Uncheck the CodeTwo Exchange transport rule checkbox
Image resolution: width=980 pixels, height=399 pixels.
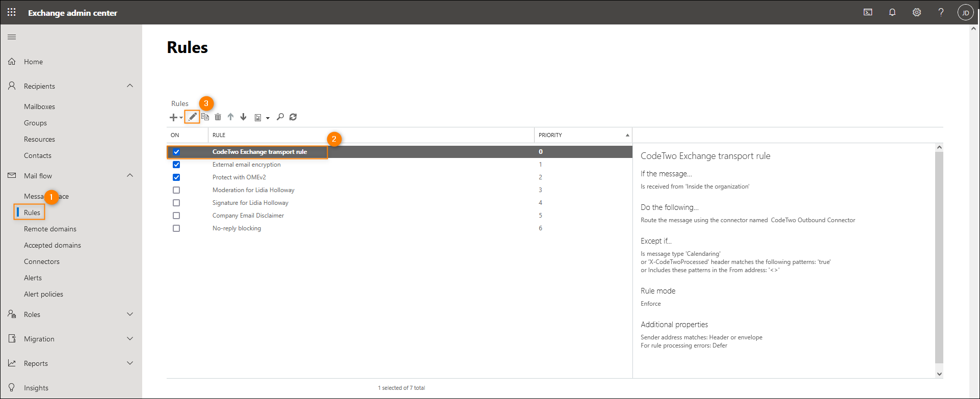[x=176, y=152]
